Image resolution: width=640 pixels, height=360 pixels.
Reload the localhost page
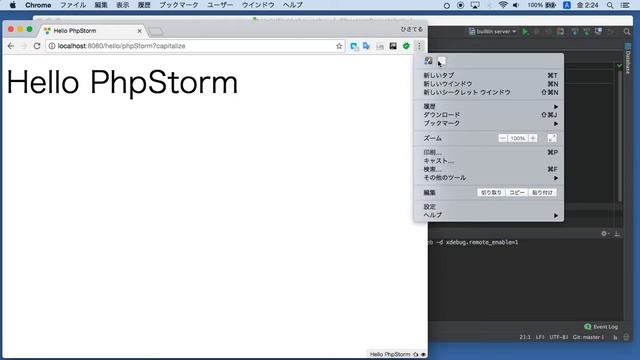click(x=37, y=46)
